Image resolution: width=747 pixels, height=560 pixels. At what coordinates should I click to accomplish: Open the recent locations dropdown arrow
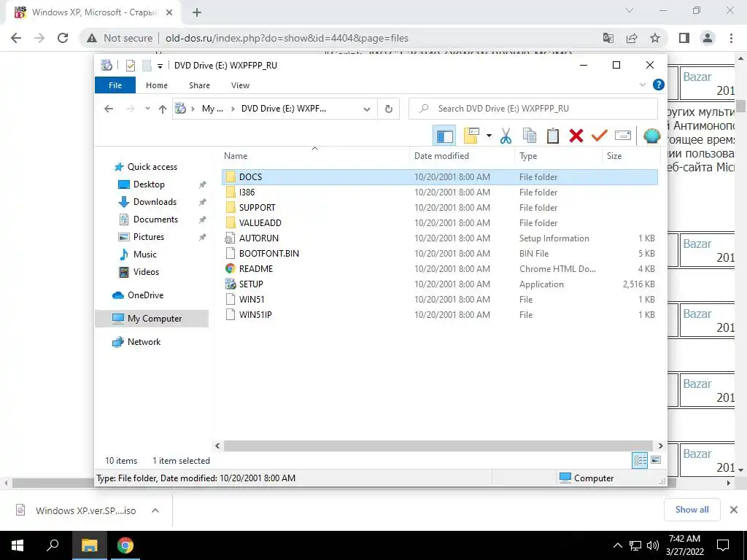[x=147, y=109]
